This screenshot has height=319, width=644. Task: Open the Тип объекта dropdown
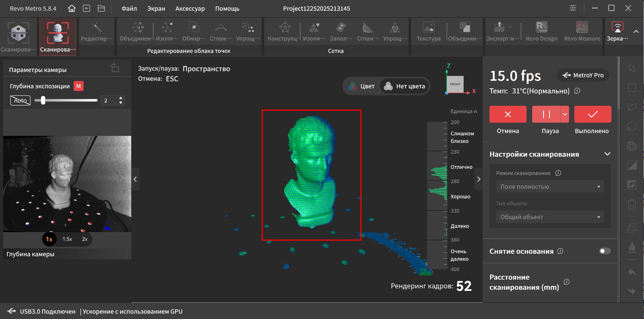550,217
